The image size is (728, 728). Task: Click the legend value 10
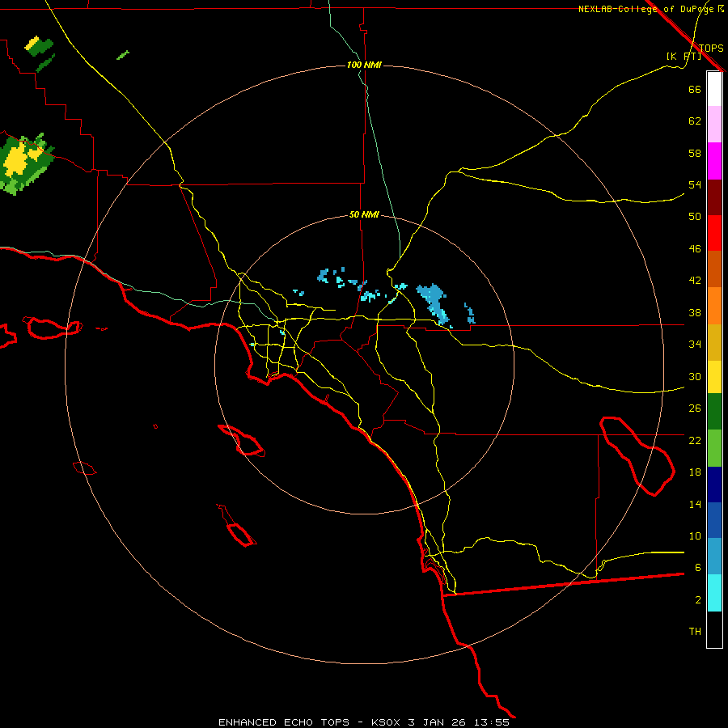coord(695,536)
